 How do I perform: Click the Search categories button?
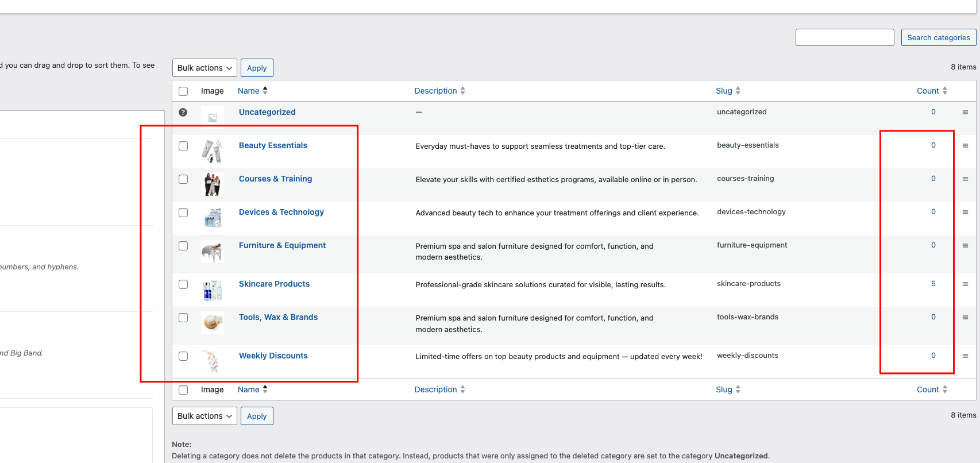coord(939,37)
